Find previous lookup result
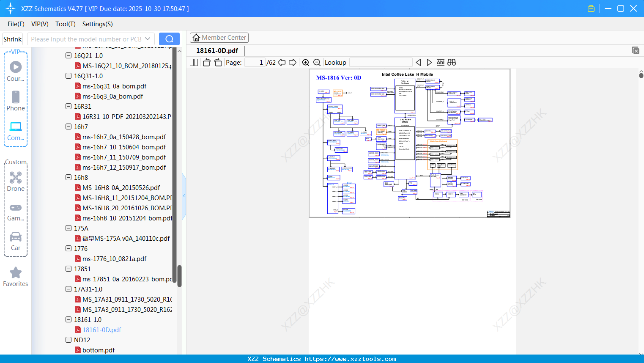 tap(418, 63)
